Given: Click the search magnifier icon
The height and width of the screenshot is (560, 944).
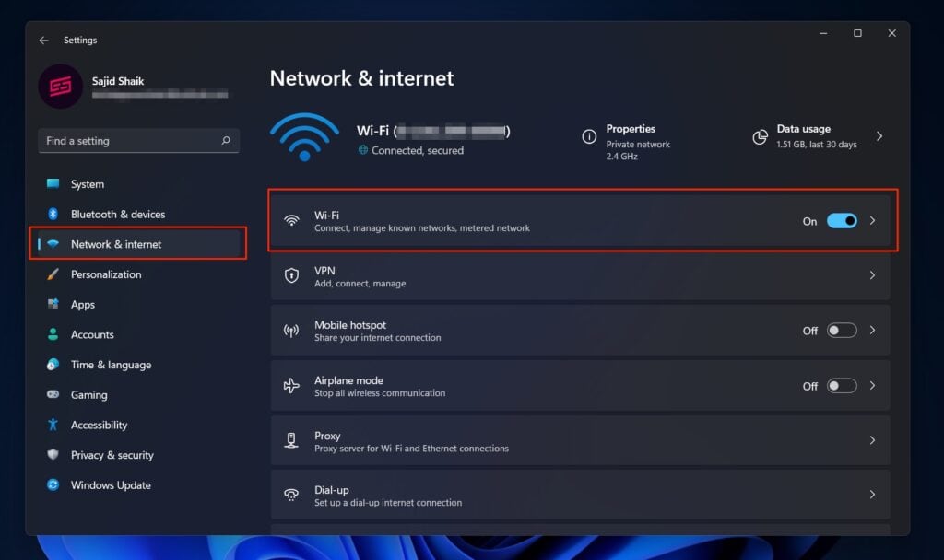Looking at the screenshot, I should pyautogui.click(x=226, y=141).
